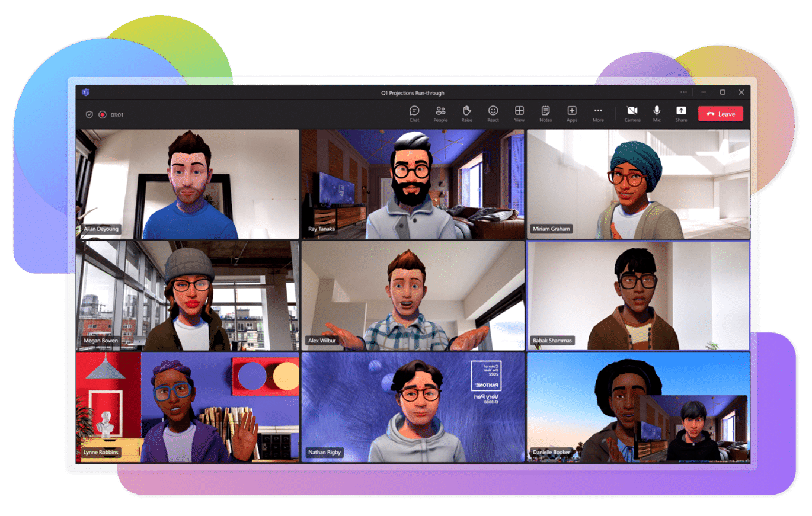
Task: Show the People participants list
Action: [440, 112]
